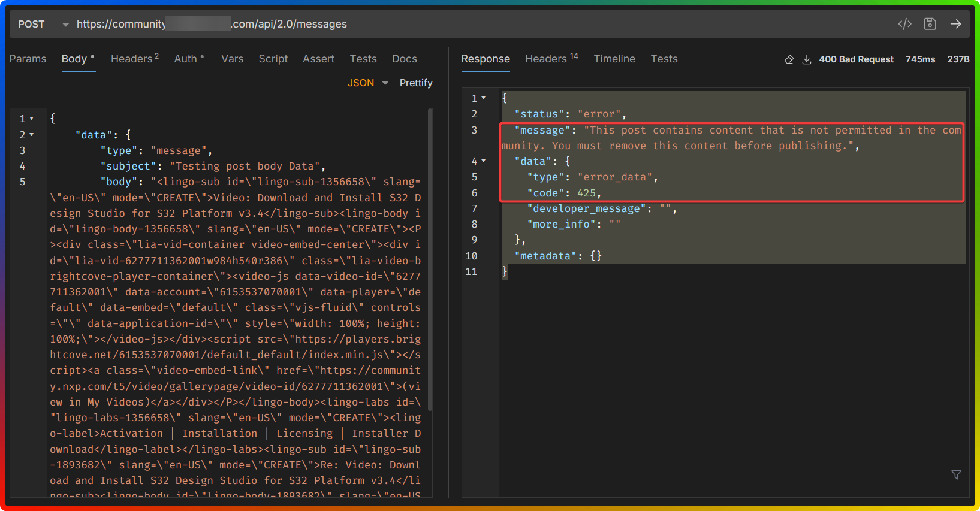Screen dimensions: 980x511
Task: Switch to the Params tab
Action: click(x=28, y=59)
